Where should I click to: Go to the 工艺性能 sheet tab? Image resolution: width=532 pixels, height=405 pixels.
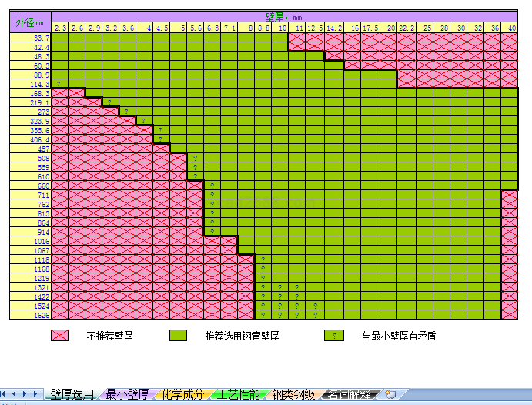[x=238, y=394]
